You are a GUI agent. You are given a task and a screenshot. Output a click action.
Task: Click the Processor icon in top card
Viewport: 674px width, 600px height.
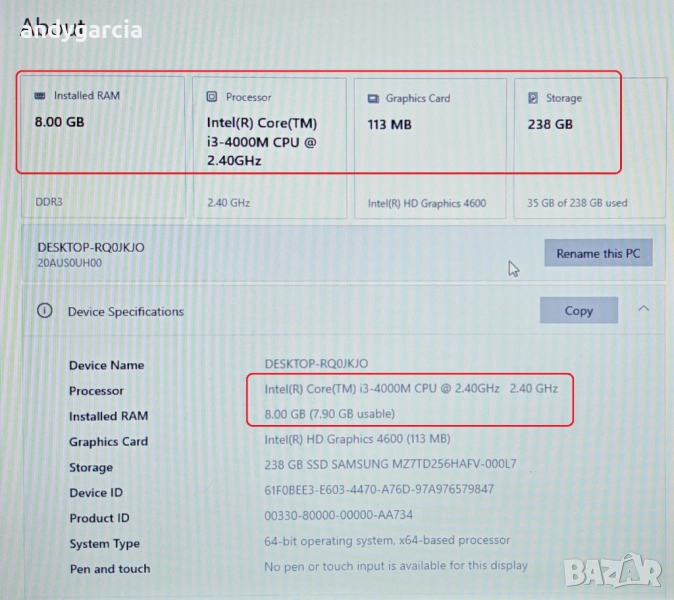[212, 97]
